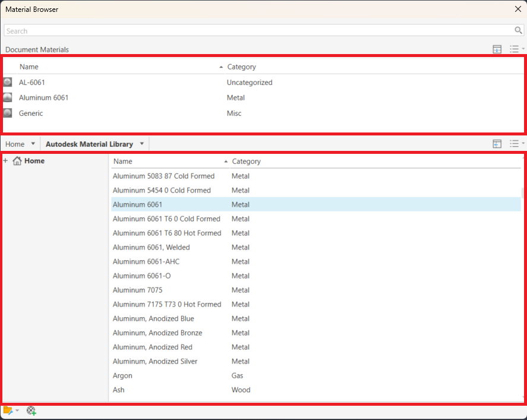This screenshot has width=527, height=420.
Task: Select Aluminum 5454 0 Cold Formed
Action: [x=316, y=190]
